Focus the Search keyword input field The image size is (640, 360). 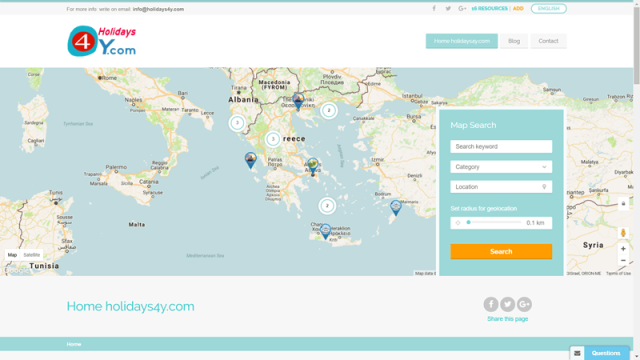click(x=501, y=147)
